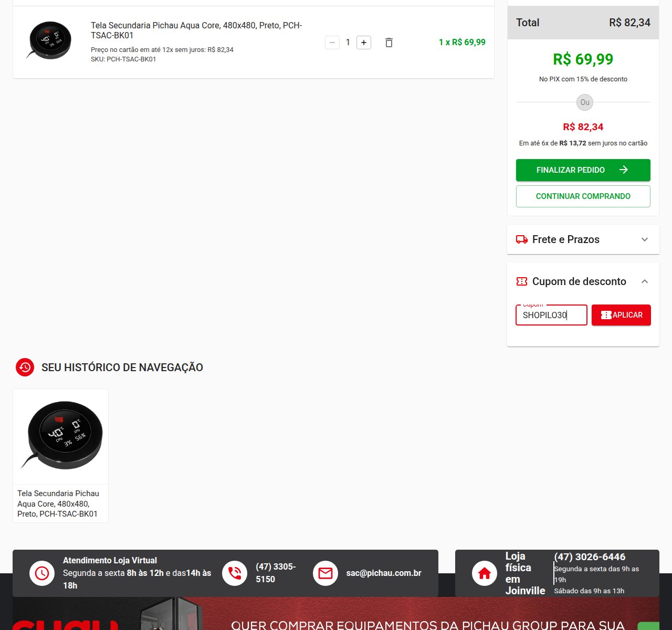Delete cart item with the trash icon
The image size is (672, 630).
389,43
